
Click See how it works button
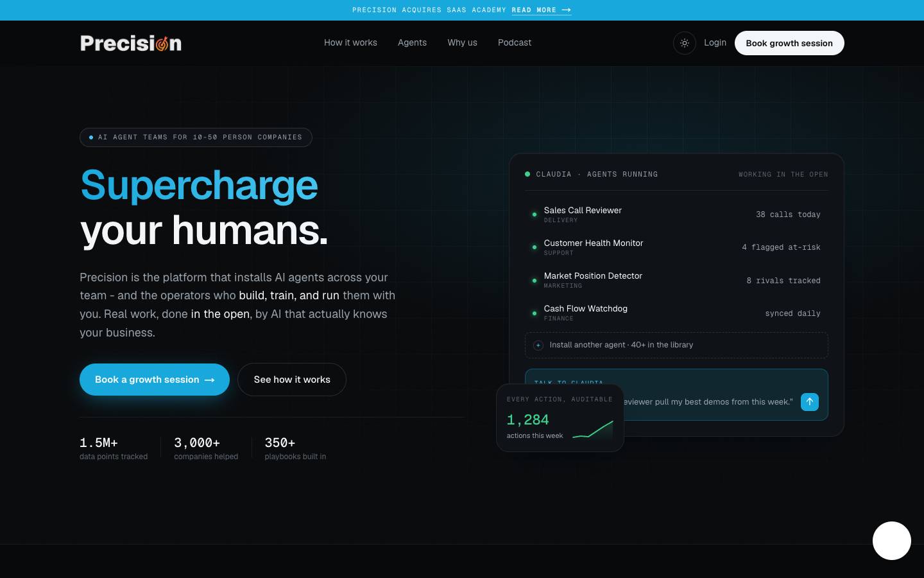tap(292, 380)
